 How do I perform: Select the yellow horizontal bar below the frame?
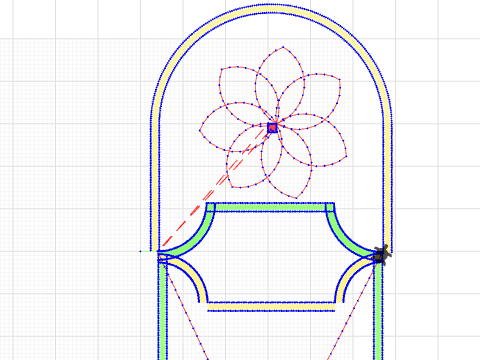click(x=271, y=307)
